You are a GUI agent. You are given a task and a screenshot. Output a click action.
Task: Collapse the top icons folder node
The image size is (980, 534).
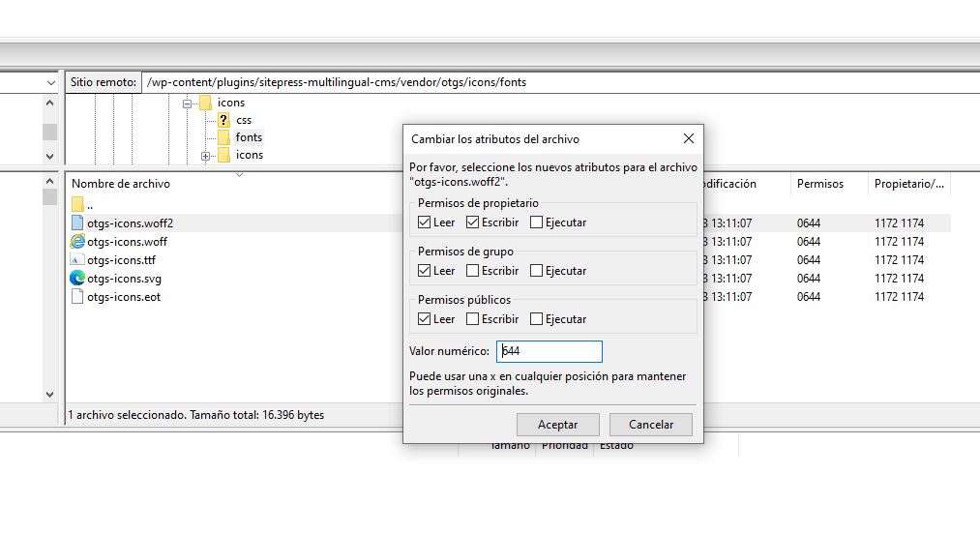click(189, 103)
